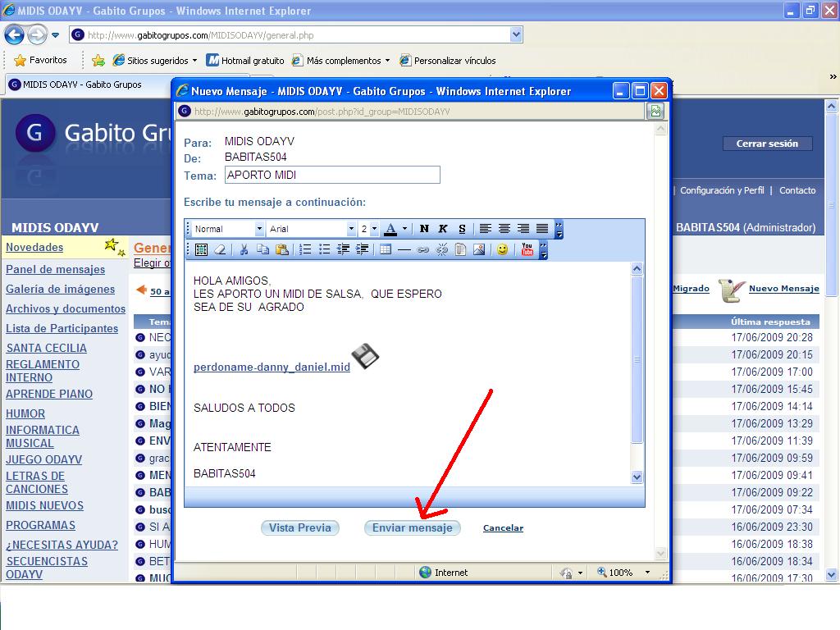Insert a YouTube video into the message
Image resolution: width=840 pixels, height=630 pixels.
[x=527, y=249]
